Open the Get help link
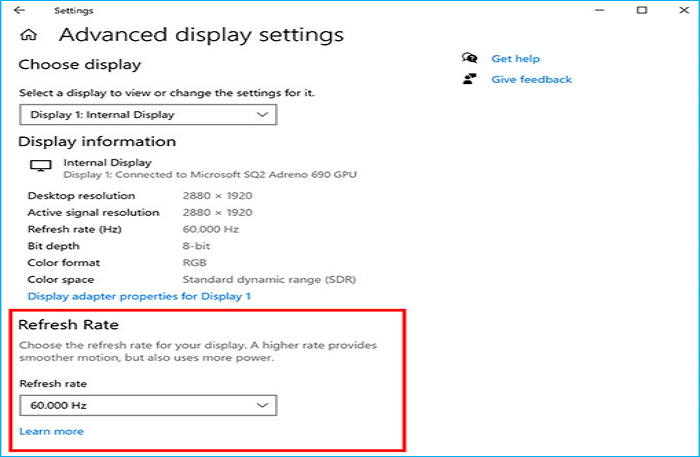Viewport: 700px width, 457px height. click(515, 59)
